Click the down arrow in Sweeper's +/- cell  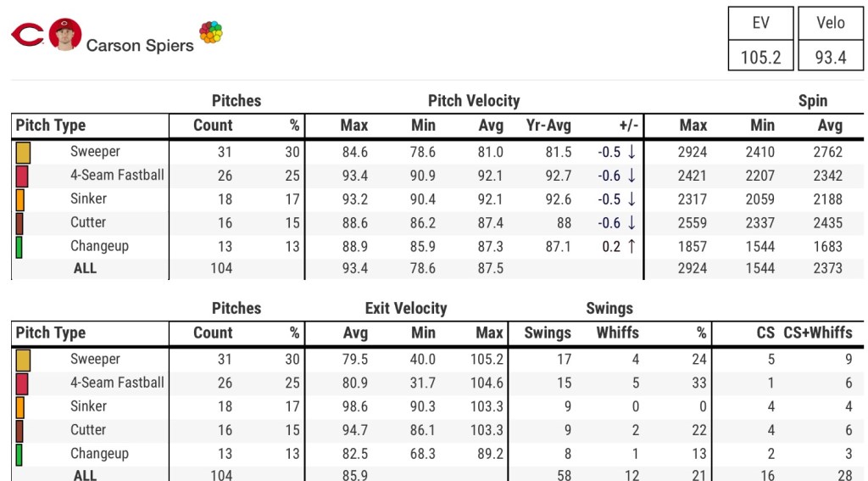(632, 153)
